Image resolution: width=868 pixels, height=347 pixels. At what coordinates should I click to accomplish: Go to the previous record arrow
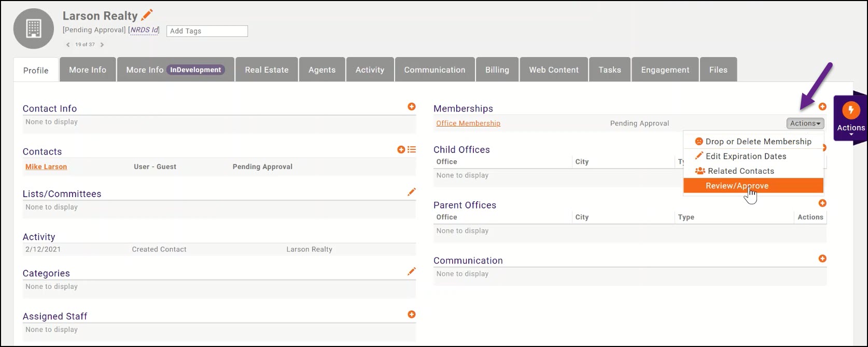(68, 45)
